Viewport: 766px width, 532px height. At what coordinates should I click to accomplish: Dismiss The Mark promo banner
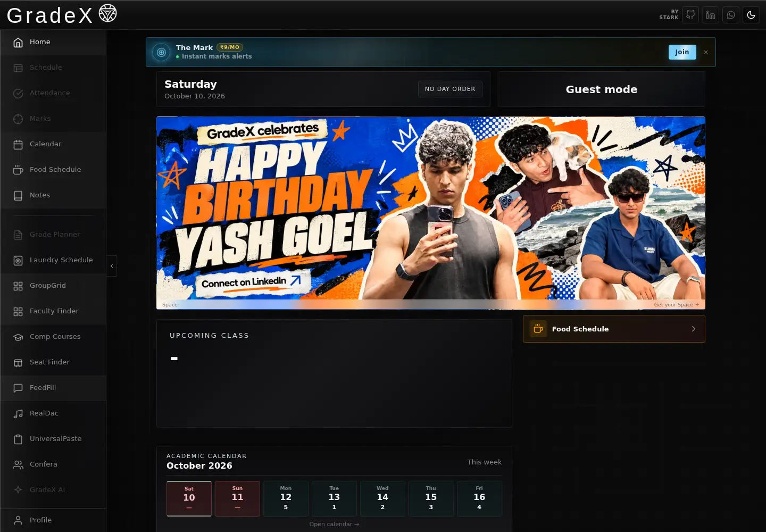[x=706, y=52]
